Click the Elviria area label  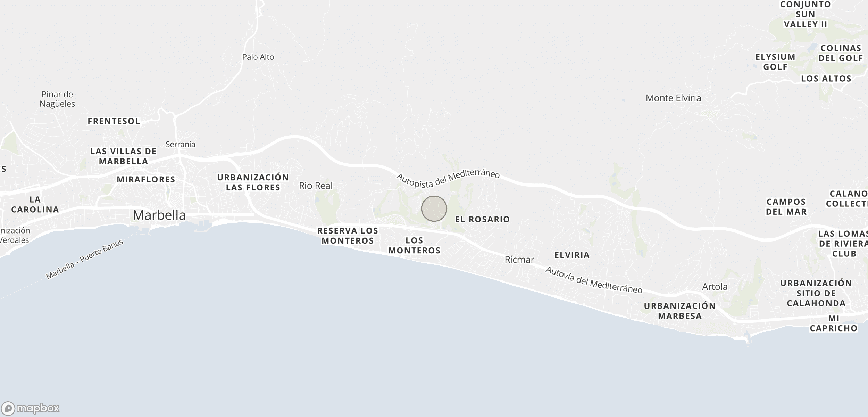click(572, 255)
